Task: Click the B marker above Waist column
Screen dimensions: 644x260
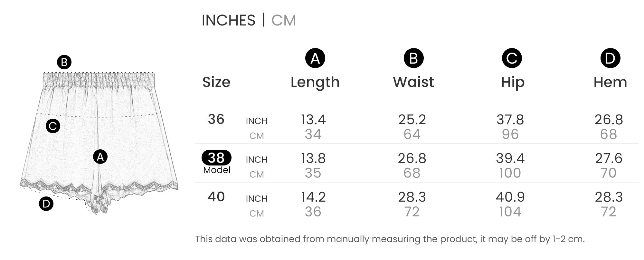Action: (x=413, y=58)
